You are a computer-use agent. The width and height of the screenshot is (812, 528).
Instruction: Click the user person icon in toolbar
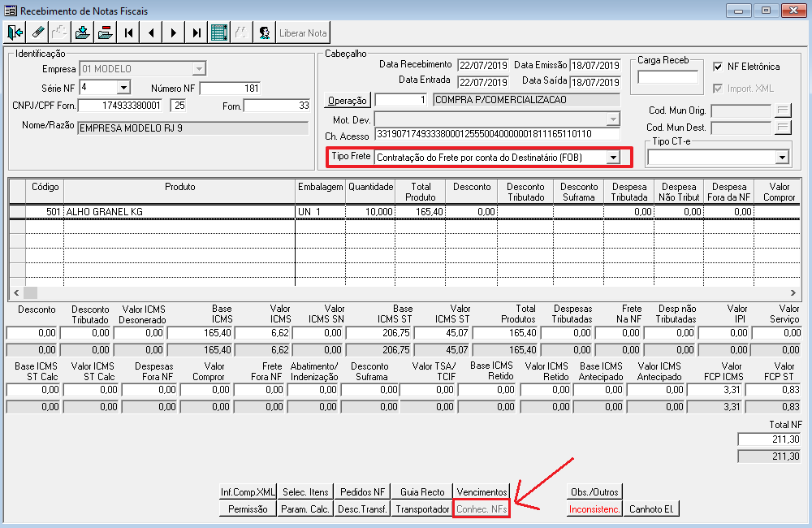tap(264, 32)
